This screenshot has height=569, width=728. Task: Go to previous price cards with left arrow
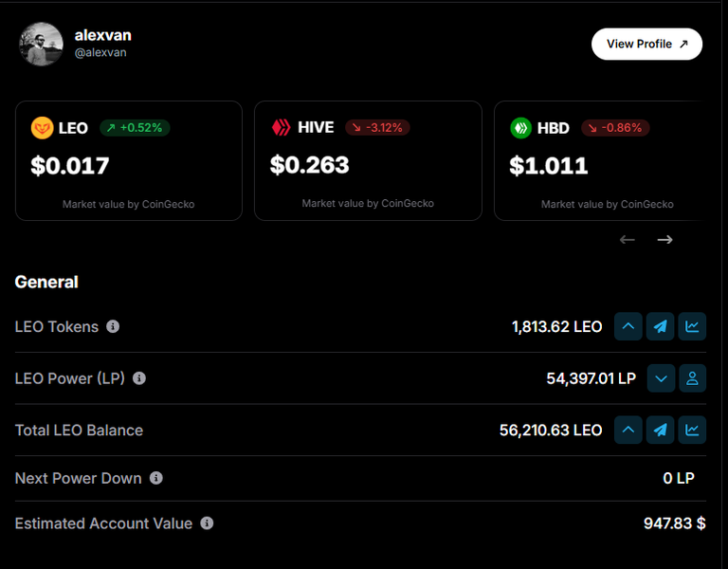pyautogui.click(x=628, y=240)
